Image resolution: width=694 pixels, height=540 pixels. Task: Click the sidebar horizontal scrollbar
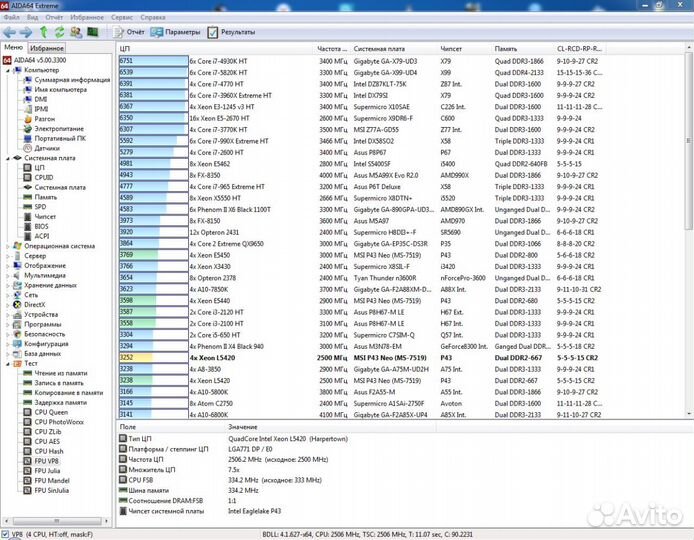[x=56, y=521]
